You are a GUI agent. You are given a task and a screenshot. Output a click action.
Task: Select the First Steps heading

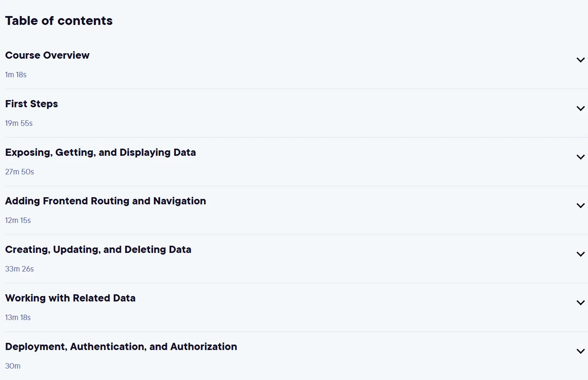(32, 104)
